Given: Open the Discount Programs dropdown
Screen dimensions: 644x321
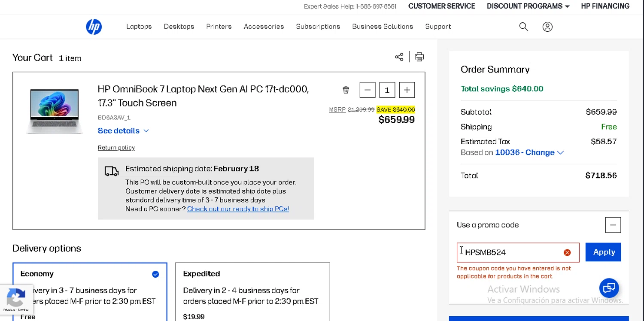Looking at the screenshot, I should click(528, 6).
